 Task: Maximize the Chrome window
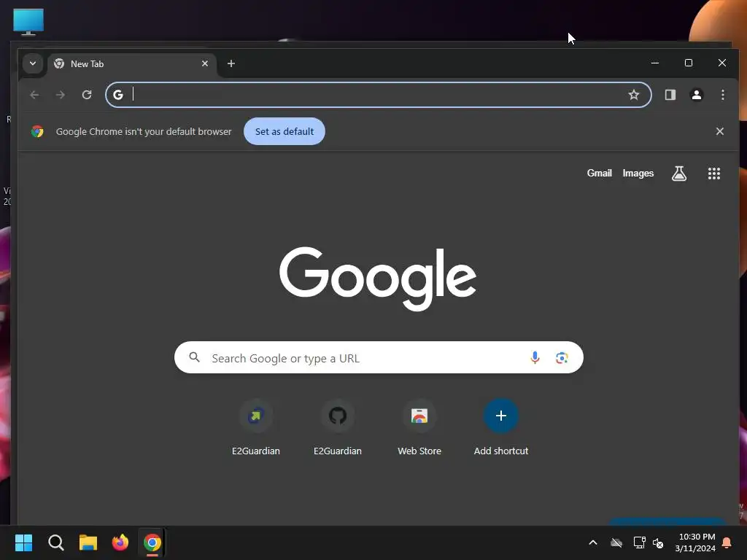(x=689, y=63)
